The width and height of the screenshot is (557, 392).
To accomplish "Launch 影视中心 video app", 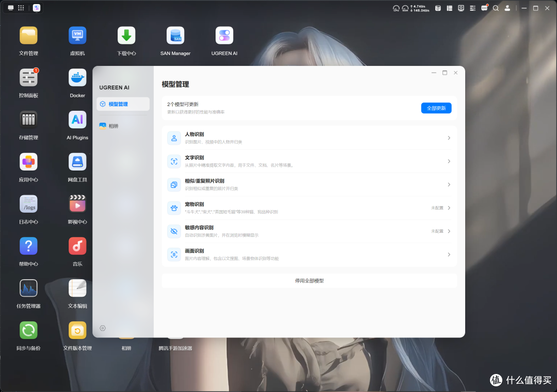I will coord(77,204).
